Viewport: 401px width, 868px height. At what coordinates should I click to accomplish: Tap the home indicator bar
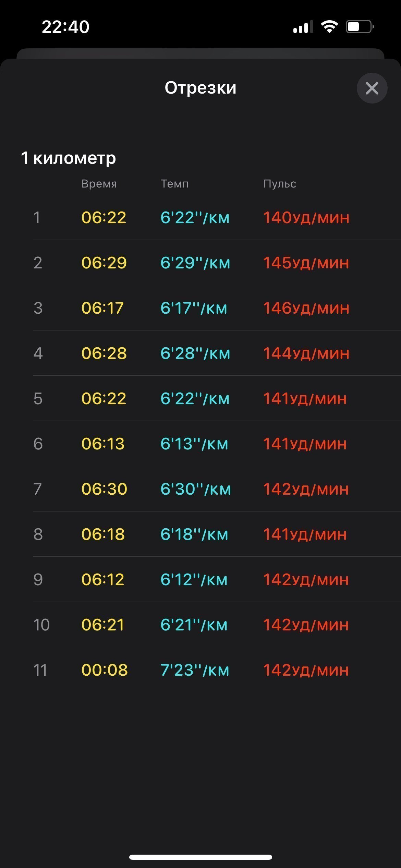(x=200, y=857)
